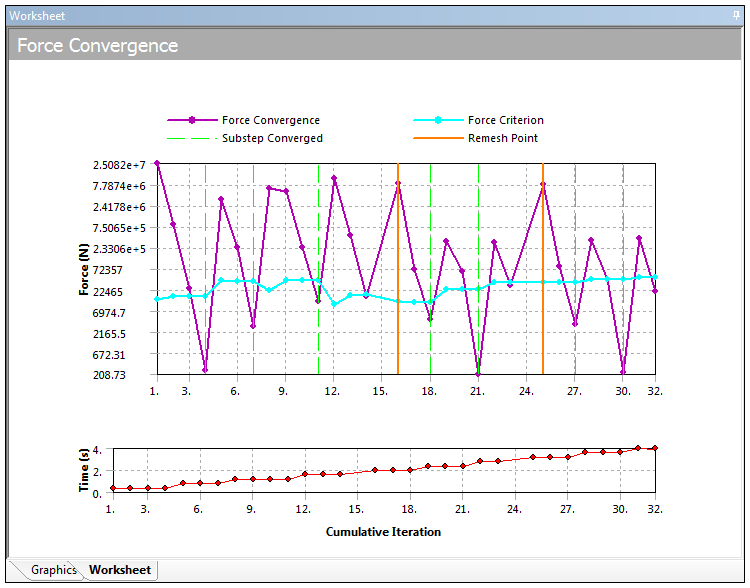Click the Force Convergence header title
750x588 pixels.
click(97, 46)
